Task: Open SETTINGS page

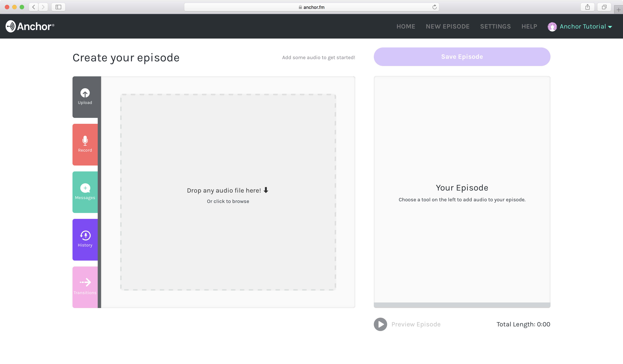Action: tap(495, 27)
